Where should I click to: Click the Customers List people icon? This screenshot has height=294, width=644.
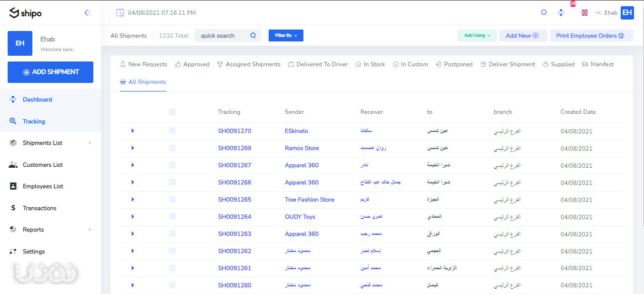point(13,165)
